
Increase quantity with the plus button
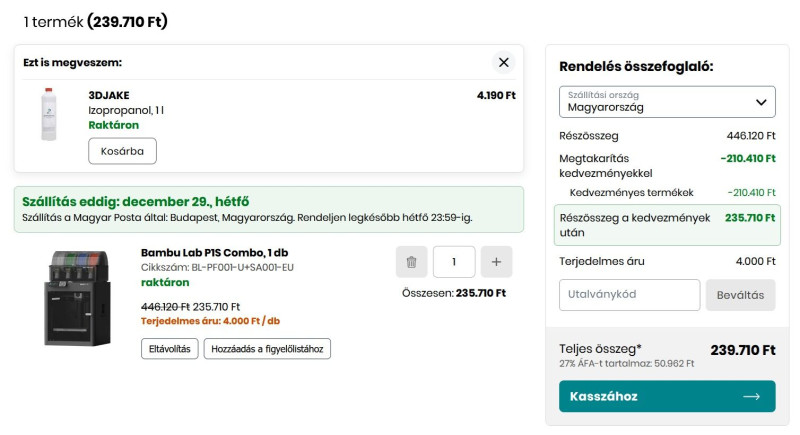[496, 262]
